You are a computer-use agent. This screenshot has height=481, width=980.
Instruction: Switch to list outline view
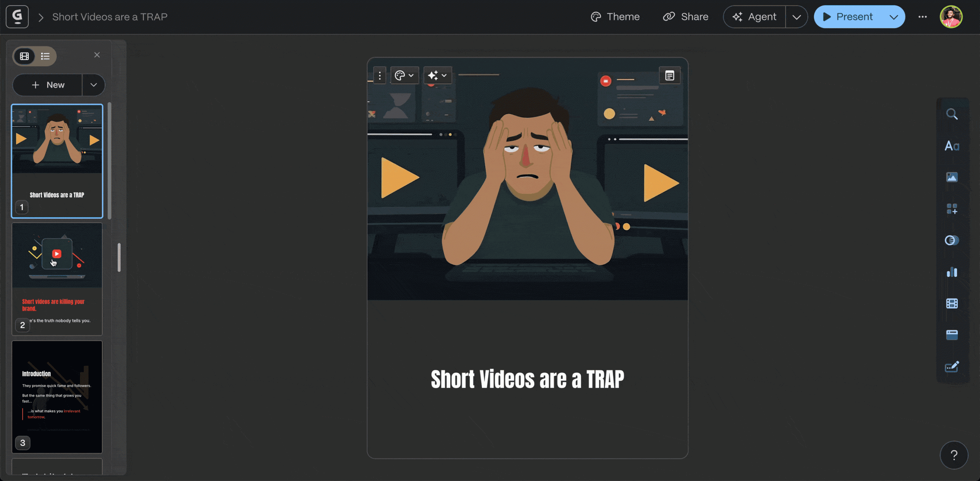[45, 56]
